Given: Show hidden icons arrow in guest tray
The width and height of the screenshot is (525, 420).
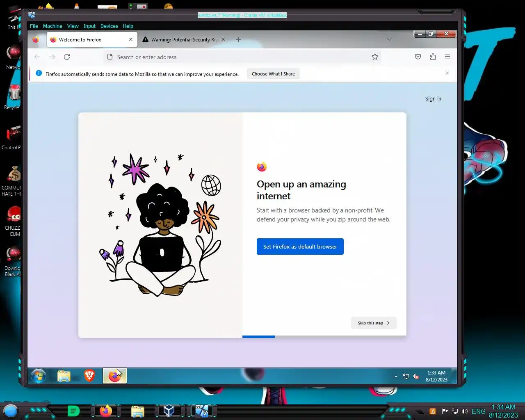Looking at the screenshot, I should [396, 376].
